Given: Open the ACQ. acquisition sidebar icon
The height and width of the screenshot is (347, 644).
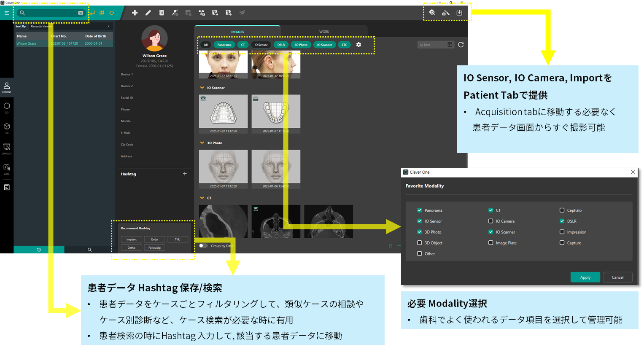Looking at the screenshot, I should [x=7, y=169].
